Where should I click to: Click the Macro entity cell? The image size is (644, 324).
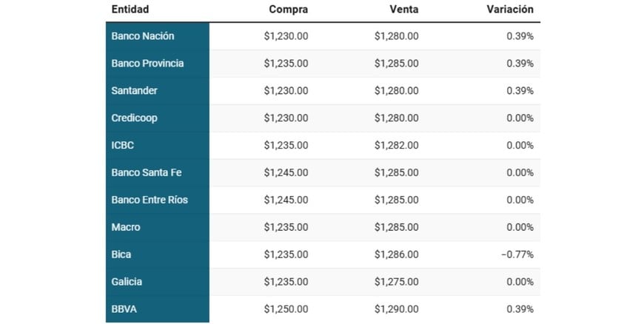pyautogui.click(x=126, y=228)
